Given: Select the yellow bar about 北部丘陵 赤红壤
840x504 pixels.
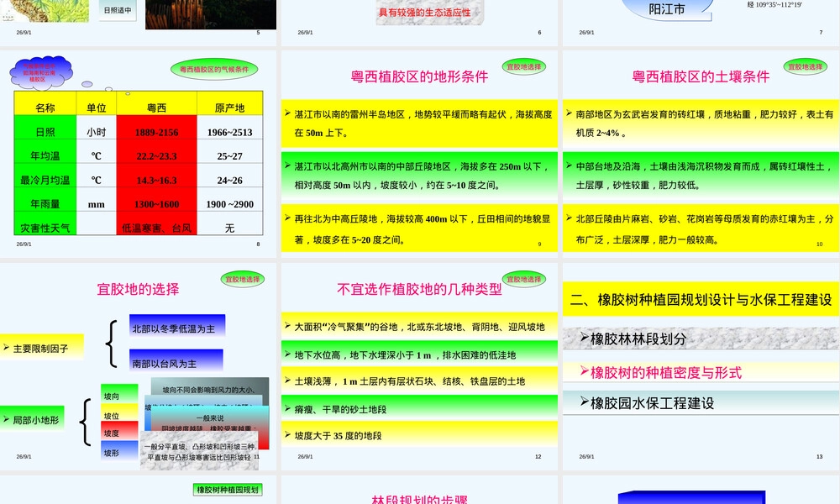Looking at the screenshot, I should click(701, 228).
